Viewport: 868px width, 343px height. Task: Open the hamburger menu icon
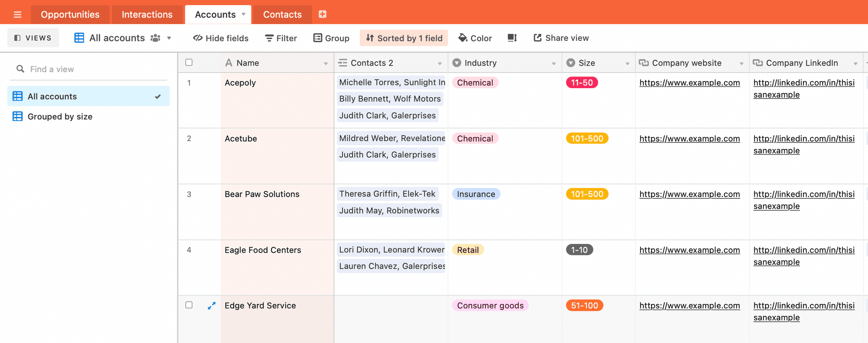pyautogui.click(x=17, y=15)
